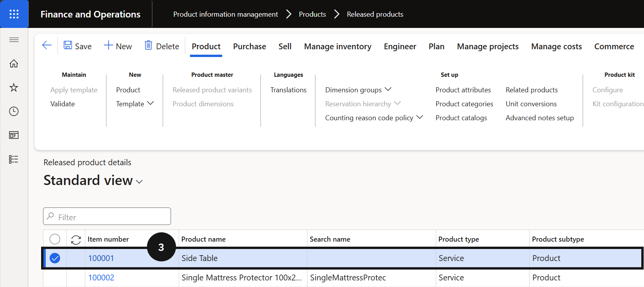The width and height of the screenshot is (644, 287).
Task: Open Unit conversions
Action: pyautogui.click(x=531, y=104)
